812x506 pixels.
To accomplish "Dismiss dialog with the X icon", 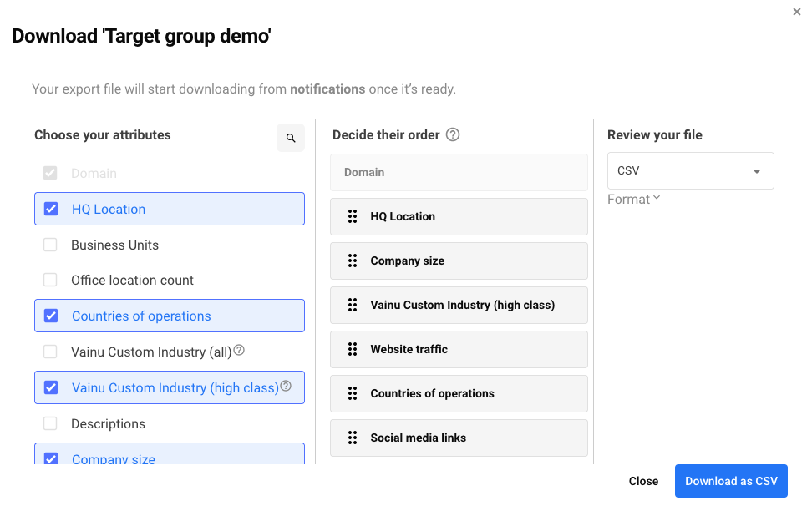I will 797,12.
